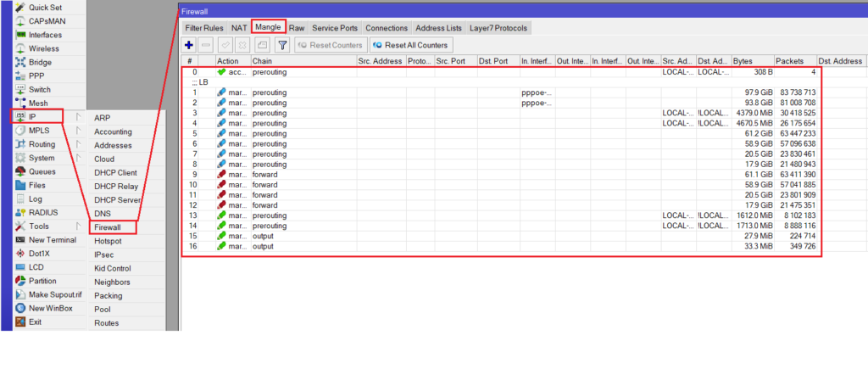Screen dimensions: 868x369
Task: Switch to the Address Lists tab
Action: (x=437, y=28)
